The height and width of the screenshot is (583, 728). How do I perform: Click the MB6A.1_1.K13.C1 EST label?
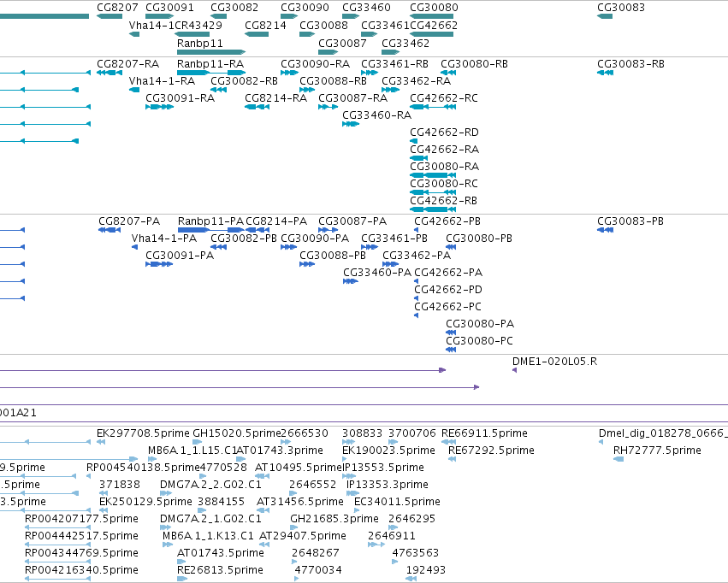click(x=208, y=535)
